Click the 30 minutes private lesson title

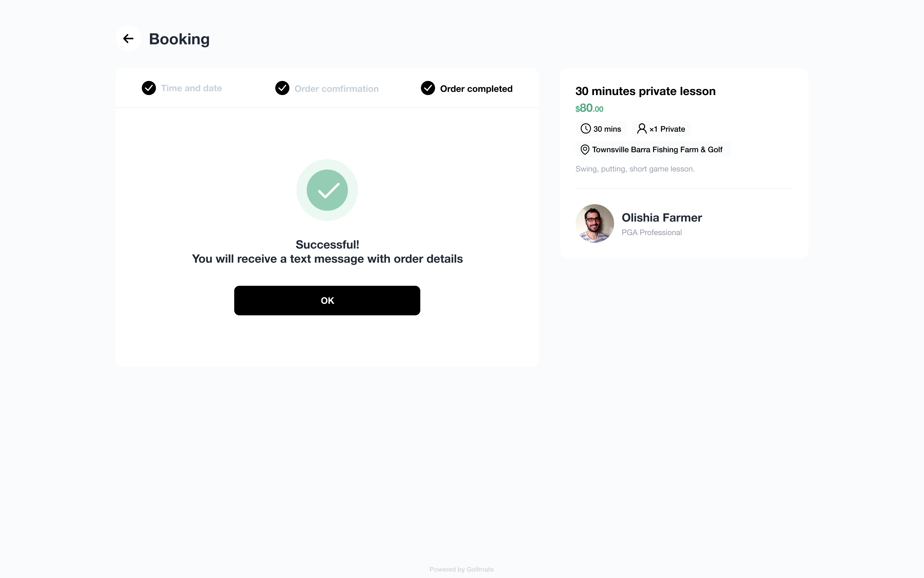645,91
